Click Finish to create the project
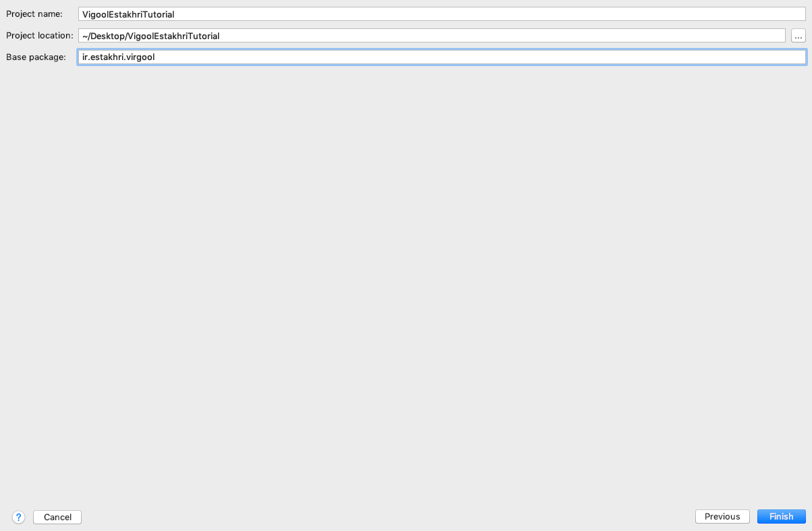This screenshot has height=531, width=812. tap(781, 516)
